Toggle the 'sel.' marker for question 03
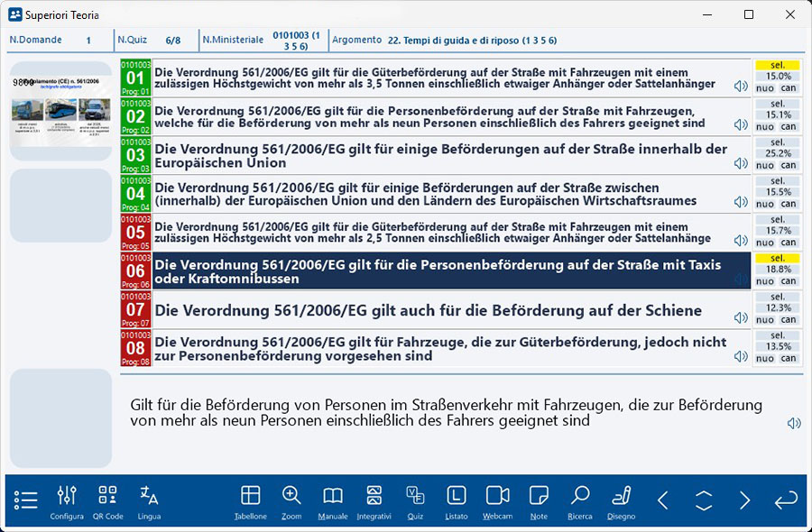 click(777, 142)
